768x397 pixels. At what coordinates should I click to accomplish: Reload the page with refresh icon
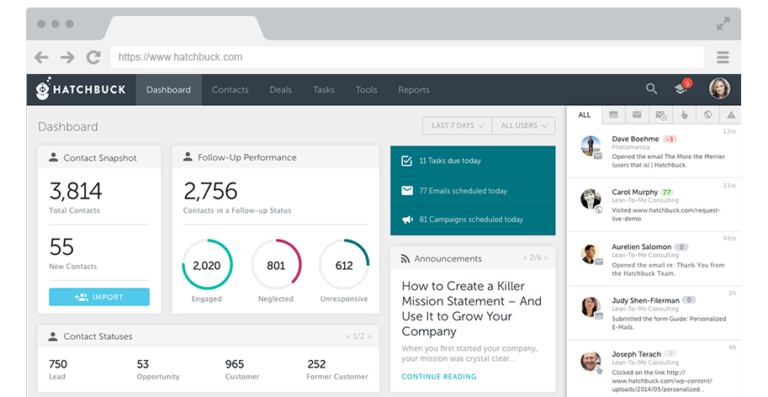[x=94, y=57]
